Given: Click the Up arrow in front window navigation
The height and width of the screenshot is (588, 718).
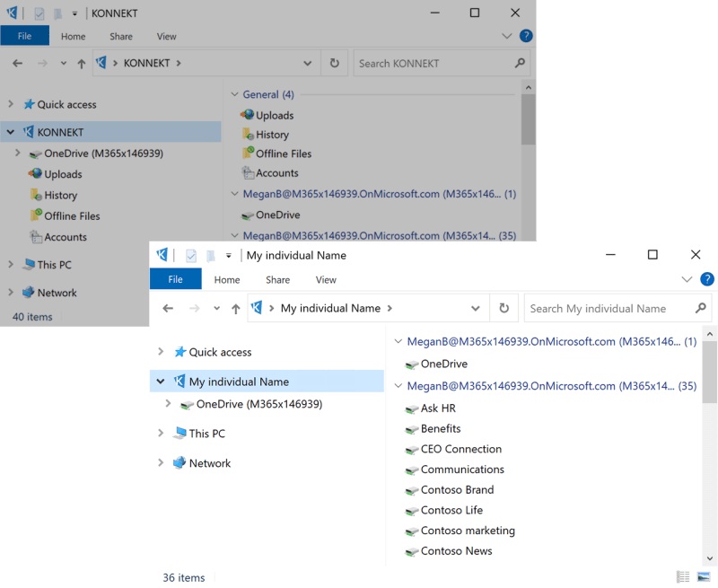Looking at the screenshot, I should (x=236, y=308).
